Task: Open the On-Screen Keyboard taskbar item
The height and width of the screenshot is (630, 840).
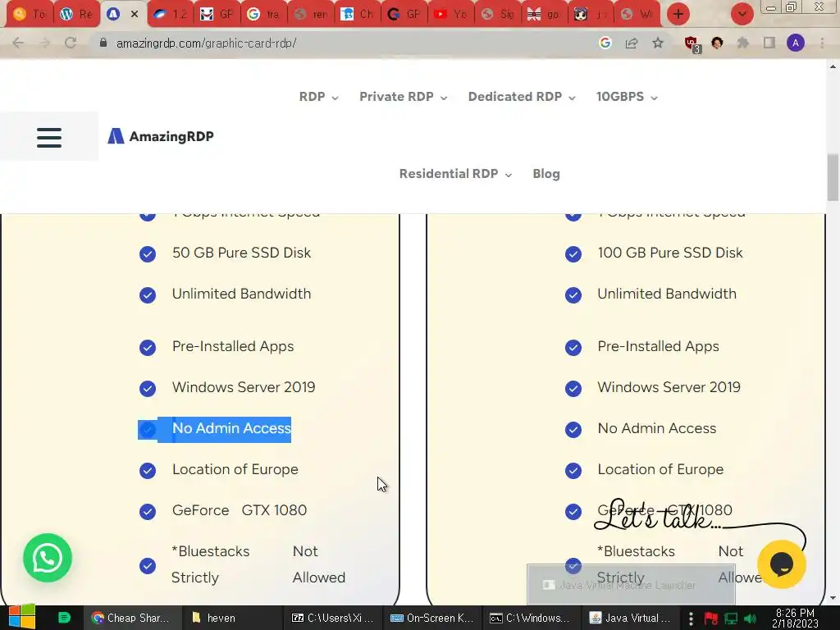Action: 431,618
